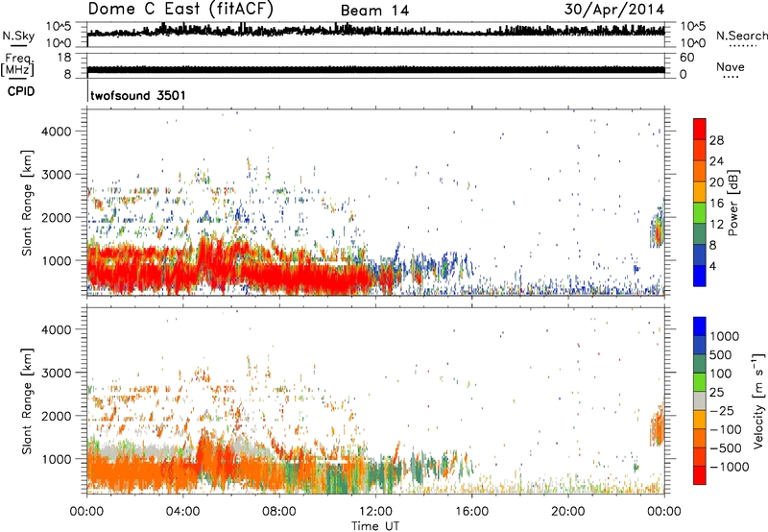Click the 'twofsound 3501' text
The width and height of the screenshot is (768, 532).
pyautogui.click(x=138, y=95)
